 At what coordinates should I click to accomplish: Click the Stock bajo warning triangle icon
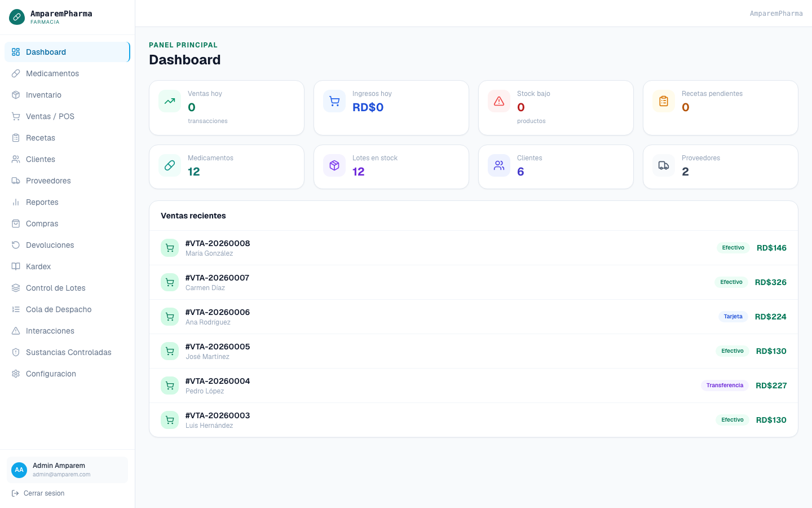pyautogui.click(x=499, y=101)
